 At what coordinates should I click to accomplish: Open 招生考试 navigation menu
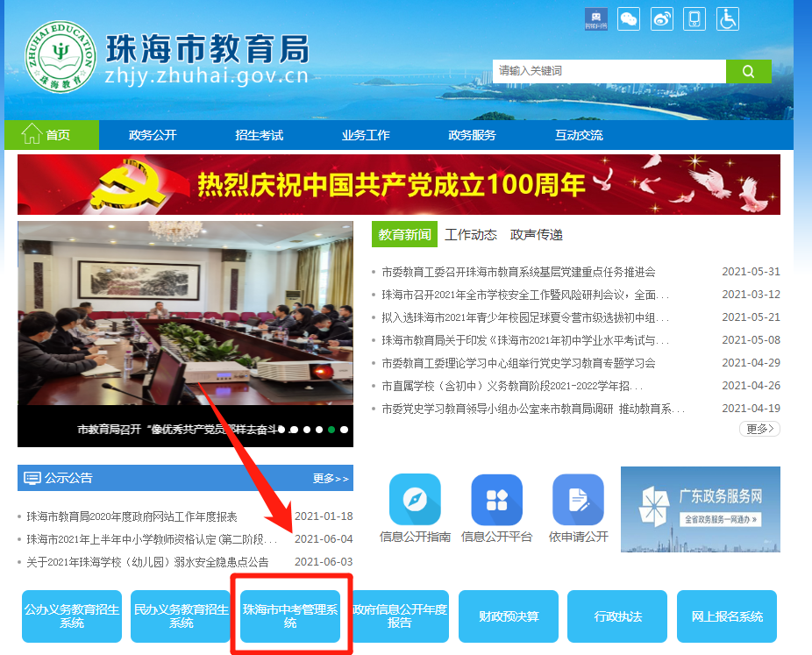(259, 135)
